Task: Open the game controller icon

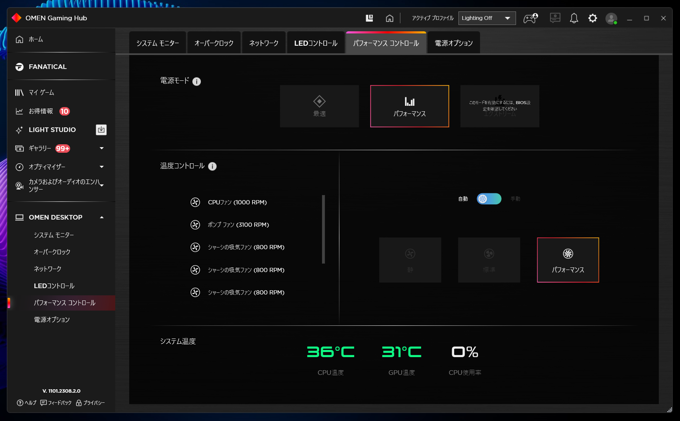Action: (x=530, y=18)
